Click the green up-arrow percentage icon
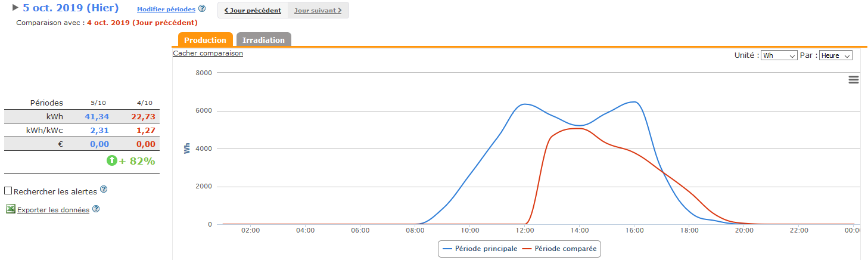868x260 pixels. tap(111, 160)
